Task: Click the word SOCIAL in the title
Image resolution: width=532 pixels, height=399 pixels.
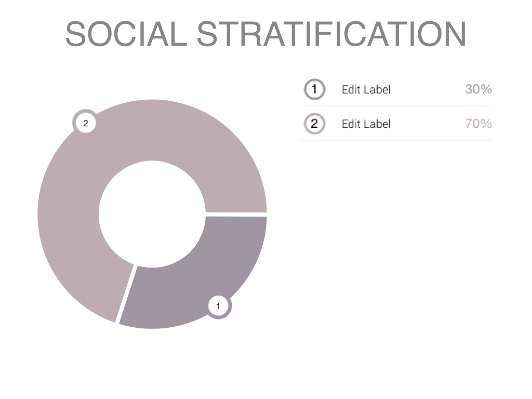Action: (126, 34)
